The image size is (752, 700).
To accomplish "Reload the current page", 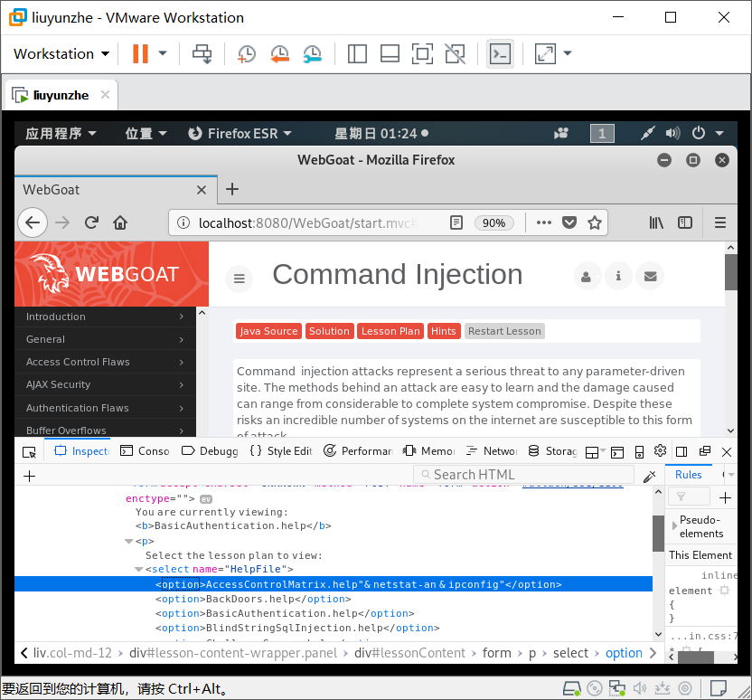I will 91,222.
